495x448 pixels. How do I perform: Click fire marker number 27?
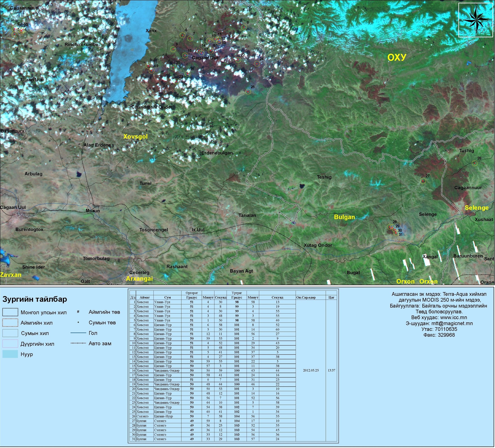[423, 181]
